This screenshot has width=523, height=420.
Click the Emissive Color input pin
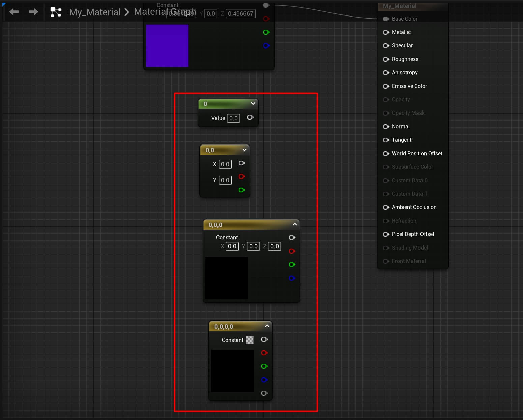[x=386, y=86]
